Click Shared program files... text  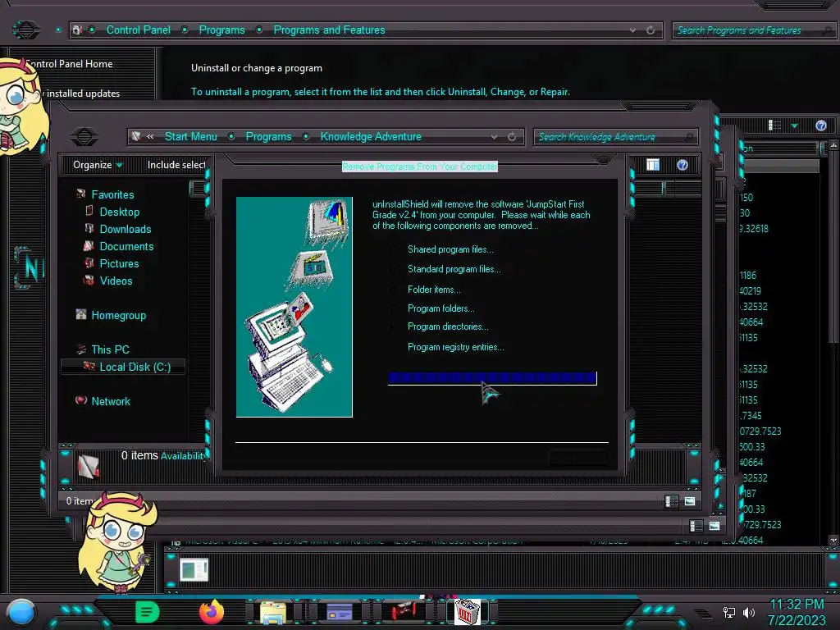tap(450, 249)
